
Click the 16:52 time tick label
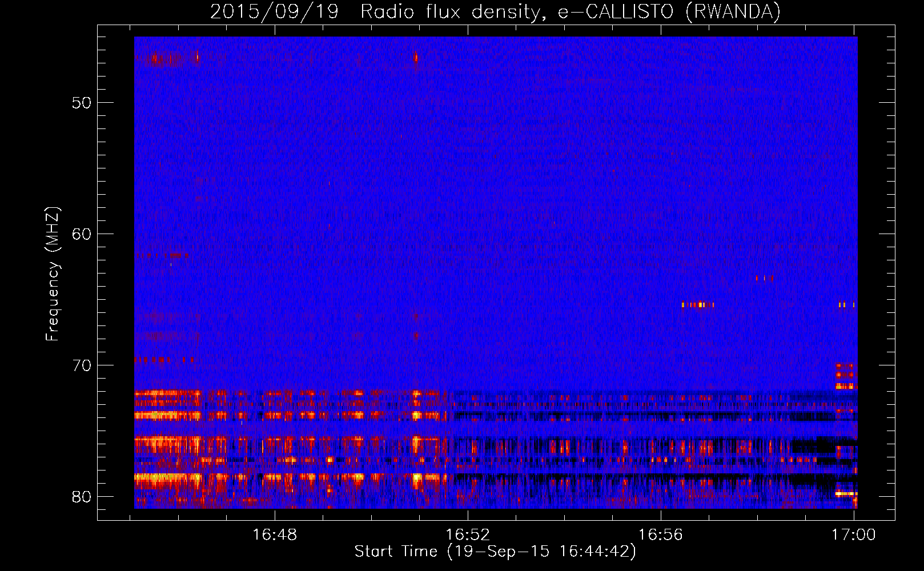click(x=468, y=535)
